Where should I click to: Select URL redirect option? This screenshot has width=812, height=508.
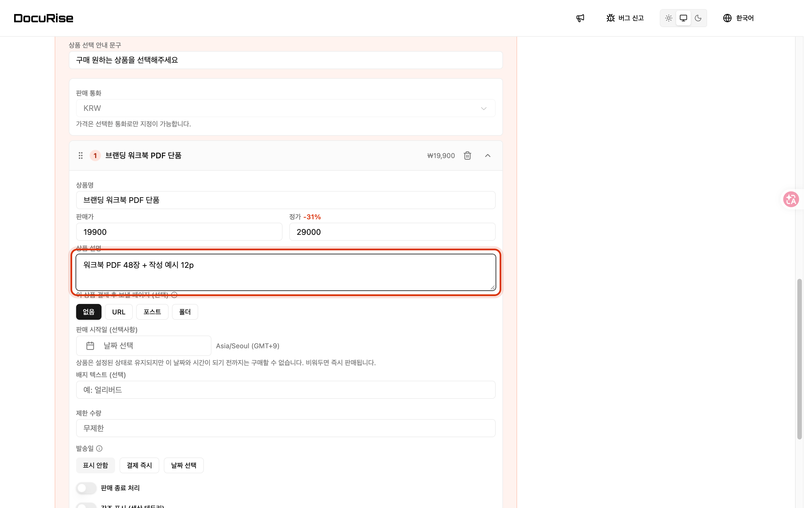pos(119,312)
